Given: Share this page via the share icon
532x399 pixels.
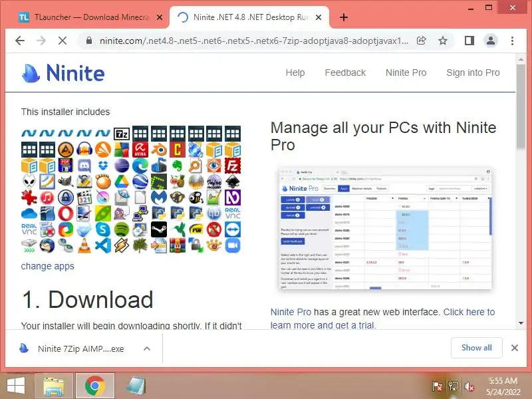Looking at the screenshot, I should point(422,41).
